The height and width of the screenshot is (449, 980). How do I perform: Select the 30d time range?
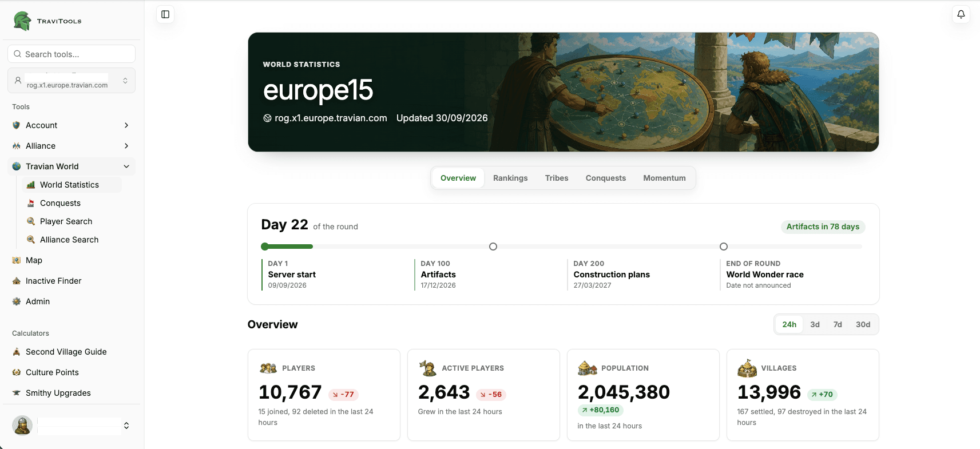coord(863,324)
